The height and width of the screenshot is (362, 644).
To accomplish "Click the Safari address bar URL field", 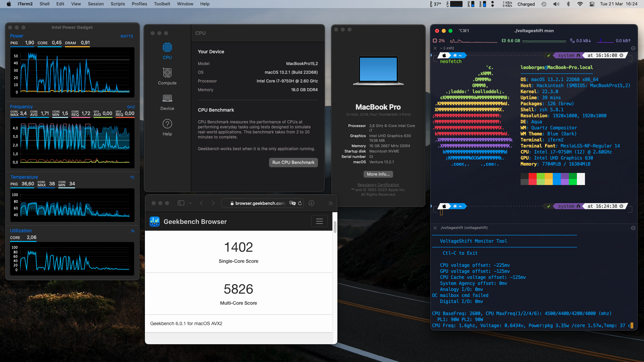I will coord(258,203).
